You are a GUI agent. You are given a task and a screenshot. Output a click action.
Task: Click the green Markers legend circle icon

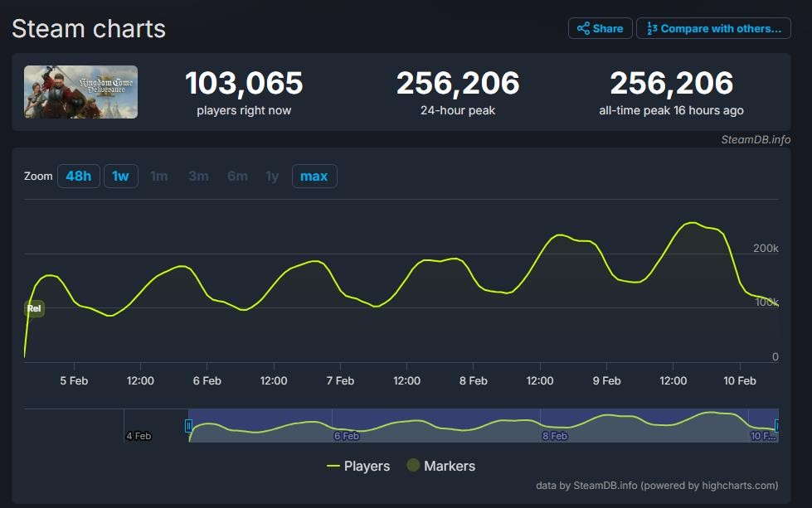coord(413,466)
